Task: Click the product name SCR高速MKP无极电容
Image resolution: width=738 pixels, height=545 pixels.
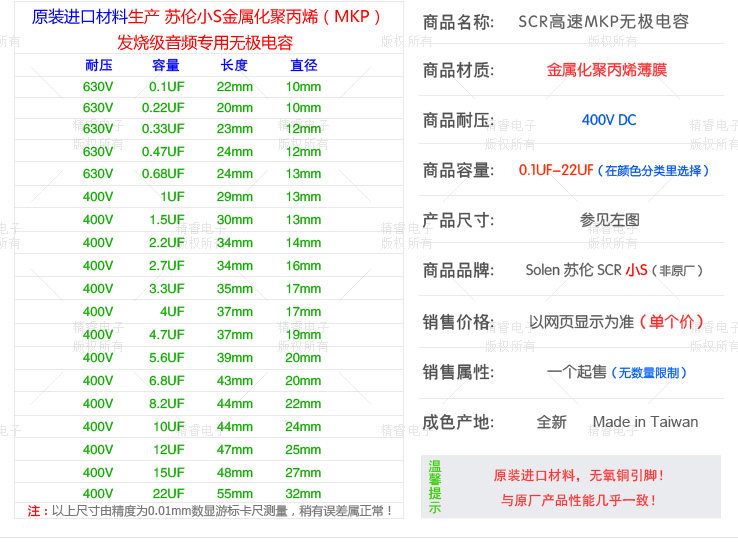Action: [x=603, y=22]
